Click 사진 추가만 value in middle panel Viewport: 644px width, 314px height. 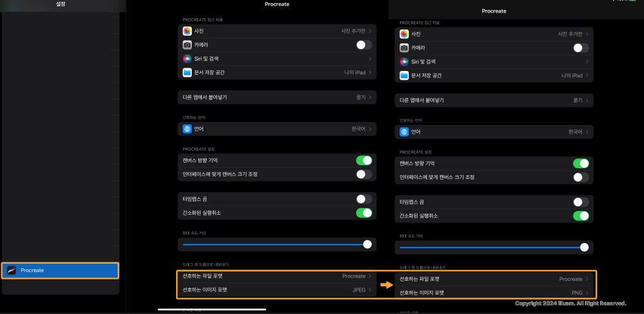click(353, 31)
